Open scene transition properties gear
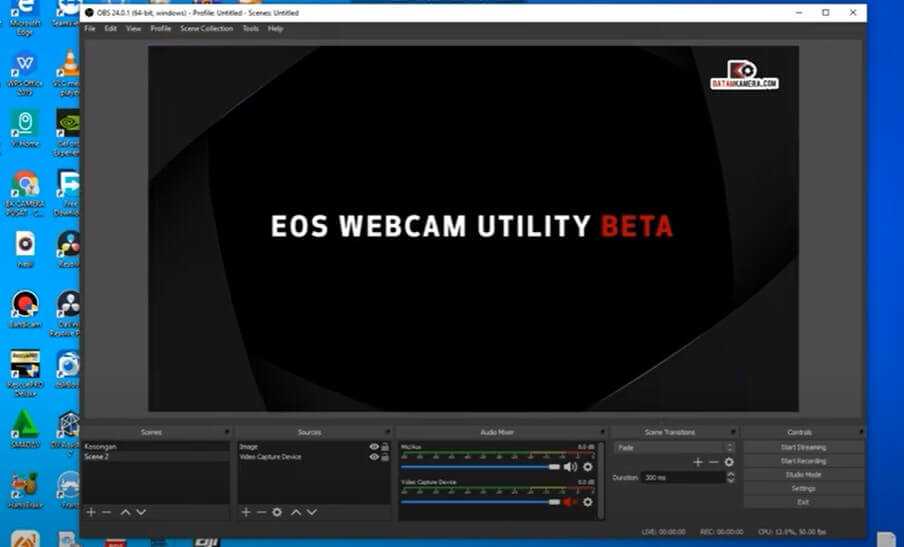 pyautogui.click(x=729, y=462)
